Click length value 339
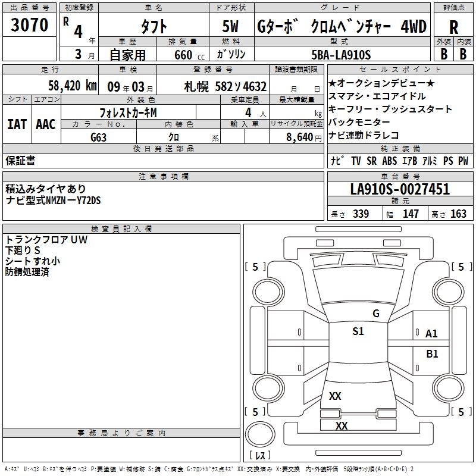Viewport: 476px width, 476px height. (x=361, y=214)
